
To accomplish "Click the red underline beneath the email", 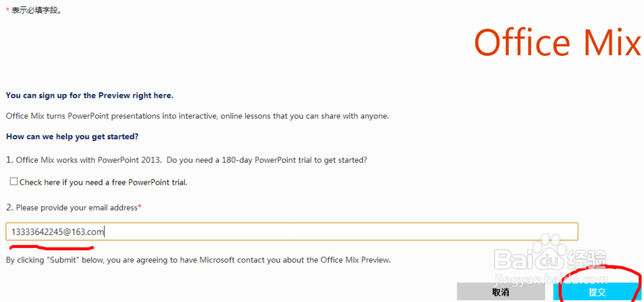I will tap(52, 247).
